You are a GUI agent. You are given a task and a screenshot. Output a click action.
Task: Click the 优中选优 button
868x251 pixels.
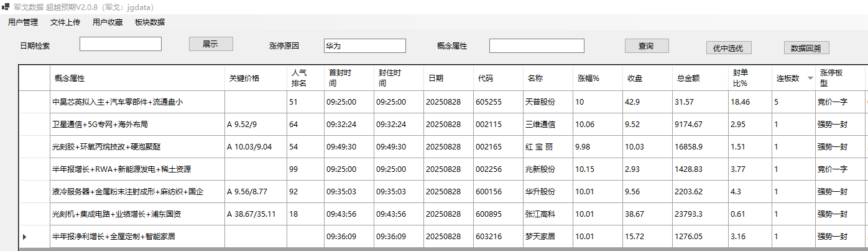(729, 48)
